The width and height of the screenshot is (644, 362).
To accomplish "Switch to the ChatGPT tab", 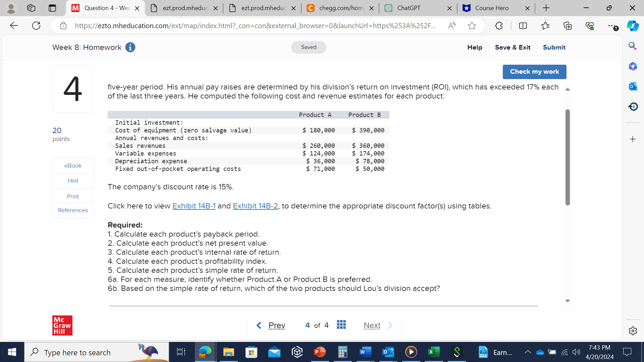I will tap(410, 8).
